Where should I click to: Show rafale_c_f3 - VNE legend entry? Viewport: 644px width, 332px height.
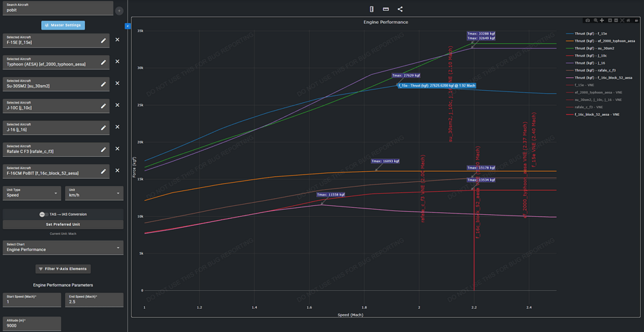point(585,107)
